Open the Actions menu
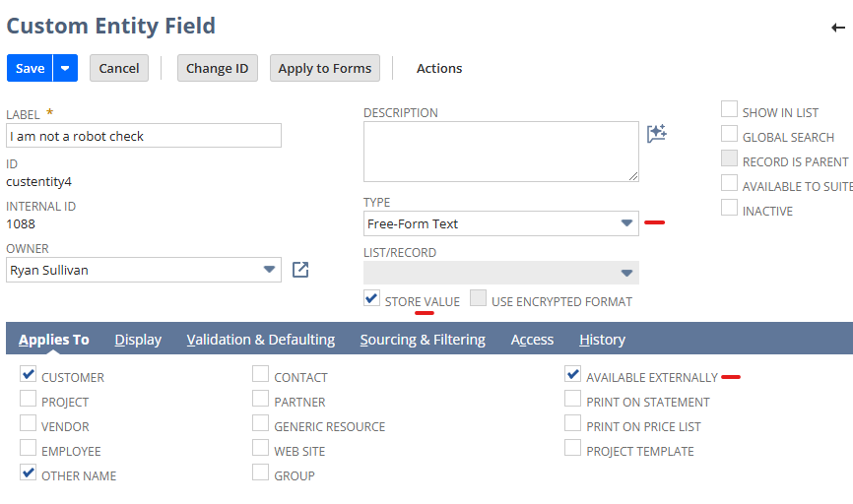 pos(439,68)
